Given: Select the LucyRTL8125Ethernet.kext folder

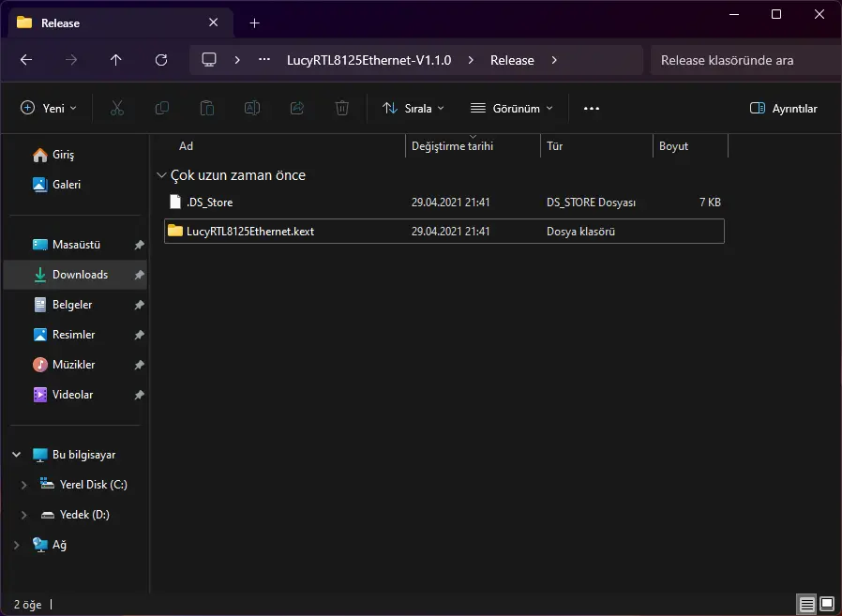Looking at the screenshot, I should click(444, 232).
